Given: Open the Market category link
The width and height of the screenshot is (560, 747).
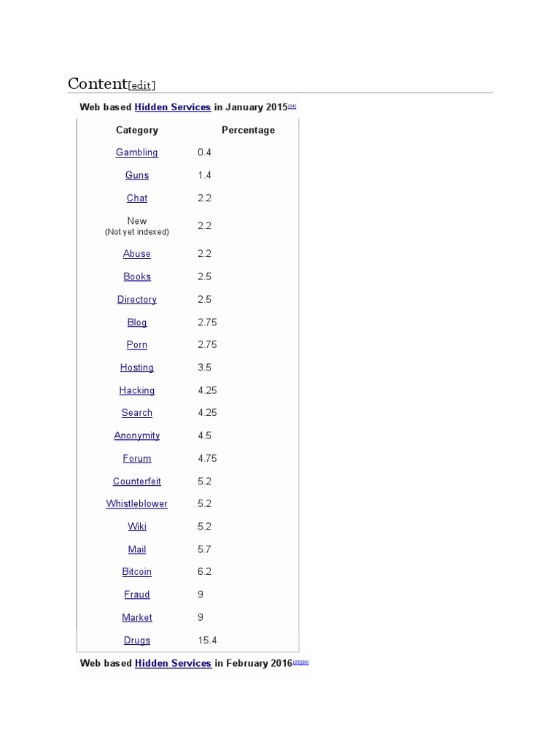Looking at the screenshot, I should 137,618.
